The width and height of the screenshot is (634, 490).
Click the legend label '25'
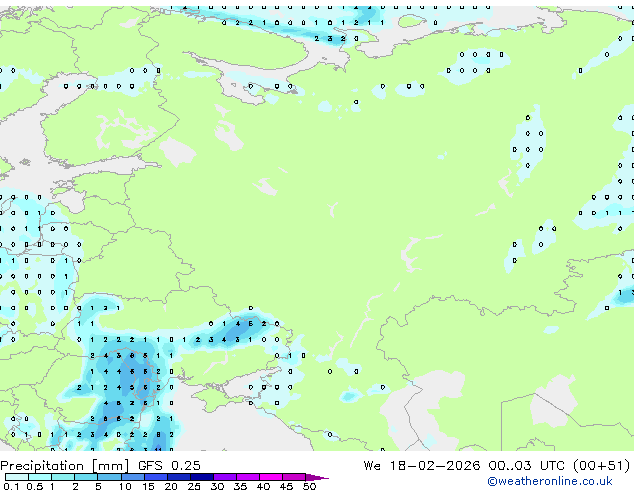pos(194,486)
